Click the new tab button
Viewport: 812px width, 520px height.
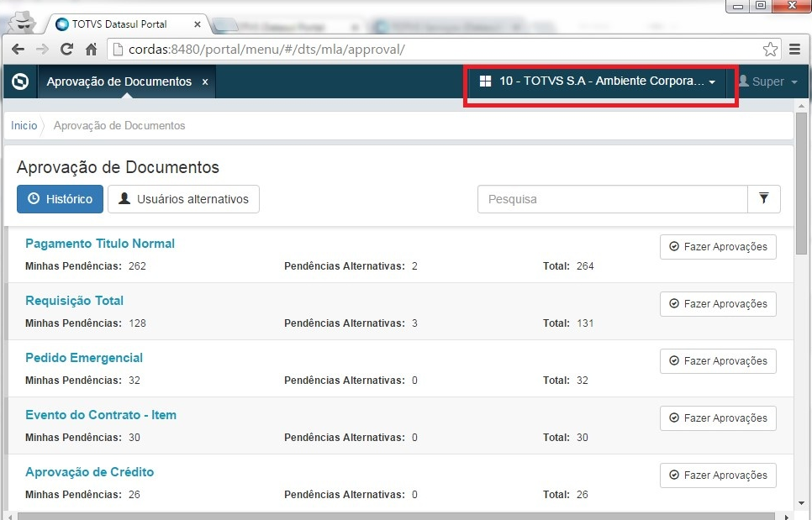pyautogui.click(x=224, y=24)
